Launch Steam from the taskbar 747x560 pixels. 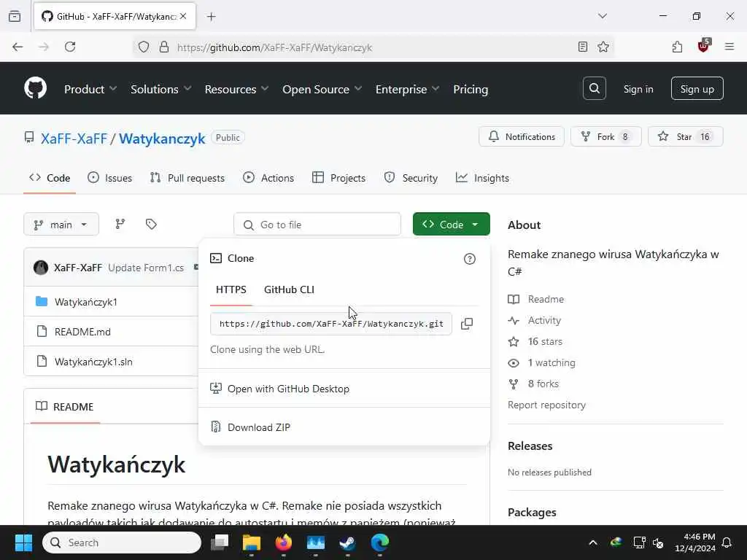pos(347,542)
